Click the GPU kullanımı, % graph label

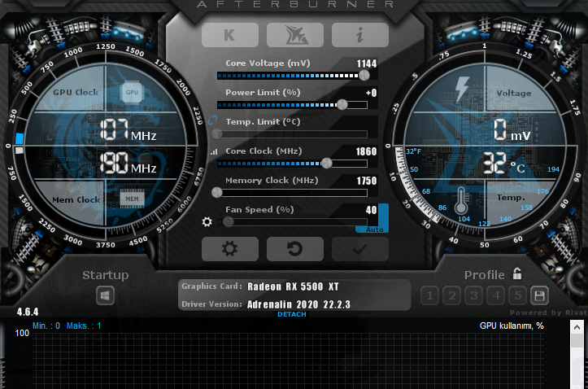click(512, 326)
